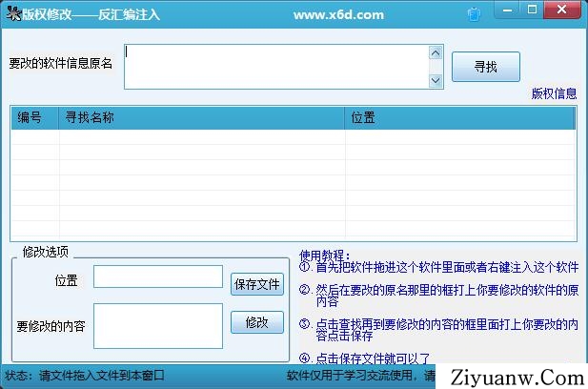Click the 寻找名称 column header

(201, 118)
